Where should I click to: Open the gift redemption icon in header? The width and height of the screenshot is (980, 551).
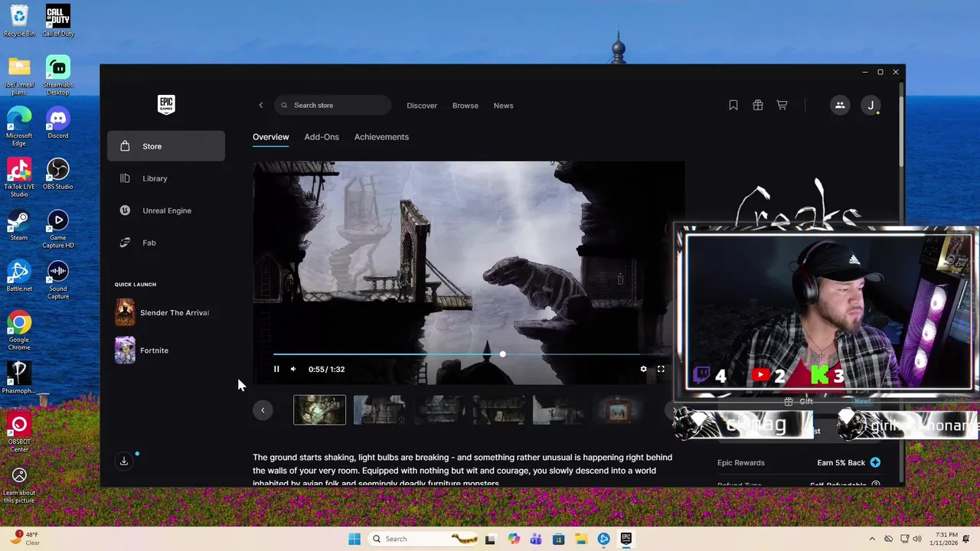[758, 106]
